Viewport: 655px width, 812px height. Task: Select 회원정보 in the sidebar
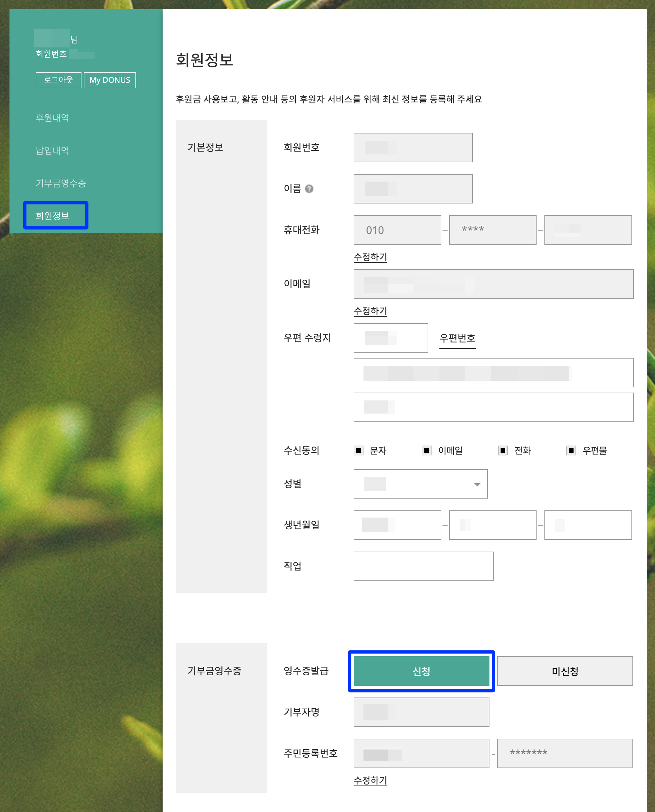pyautogui.click(x=52, y=216)
